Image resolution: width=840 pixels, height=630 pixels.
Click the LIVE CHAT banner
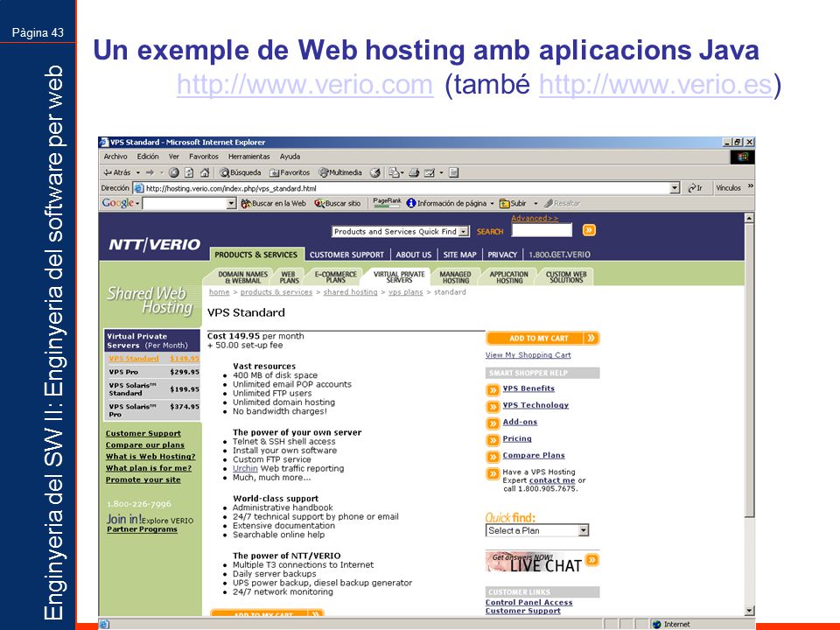pyautogui.click(x=542, y=562)
